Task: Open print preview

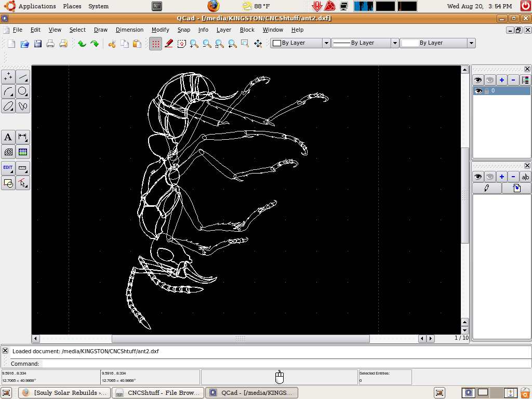Action: coord(63,44)
